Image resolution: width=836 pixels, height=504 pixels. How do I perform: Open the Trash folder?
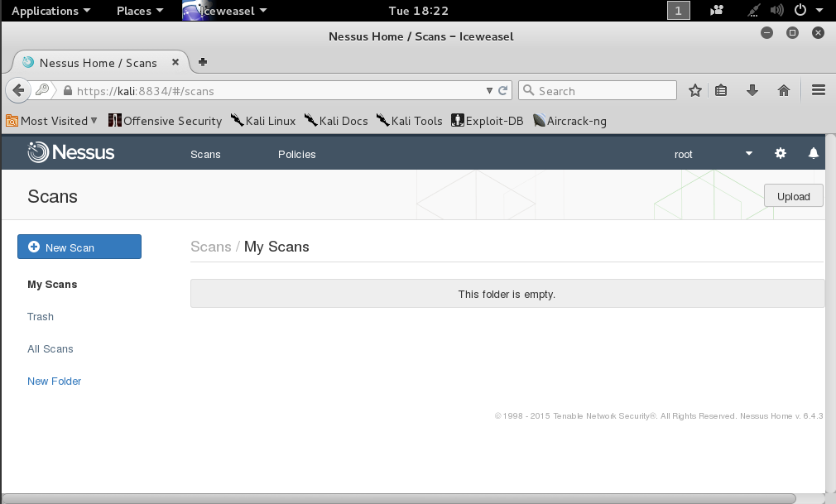(x=41, y=316)
